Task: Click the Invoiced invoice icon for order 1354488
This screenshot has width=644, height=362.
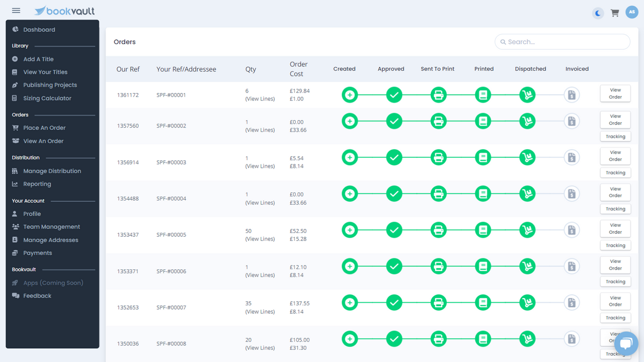Action: coord(572,193)
